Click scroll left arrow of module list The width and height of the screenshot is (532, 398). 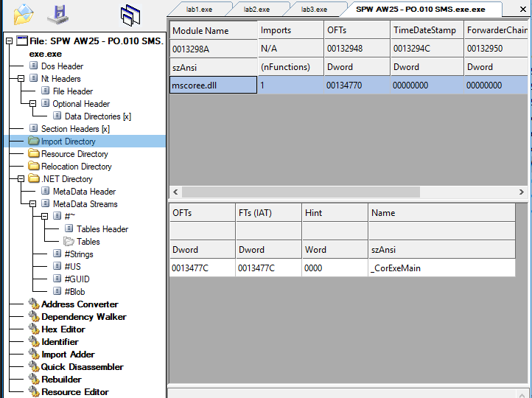175,192
